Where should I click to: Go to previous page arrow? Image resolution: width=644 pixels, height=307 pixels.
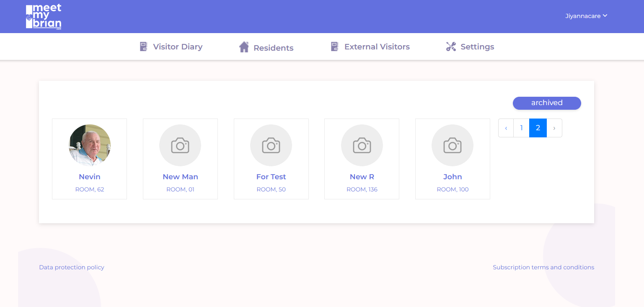coord(506,128)
